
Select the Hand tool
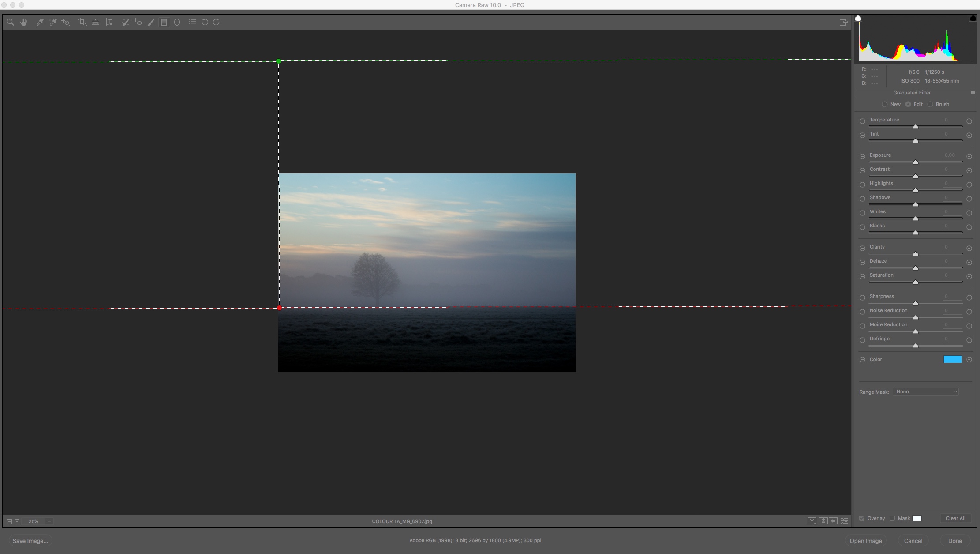coord(24,22)
